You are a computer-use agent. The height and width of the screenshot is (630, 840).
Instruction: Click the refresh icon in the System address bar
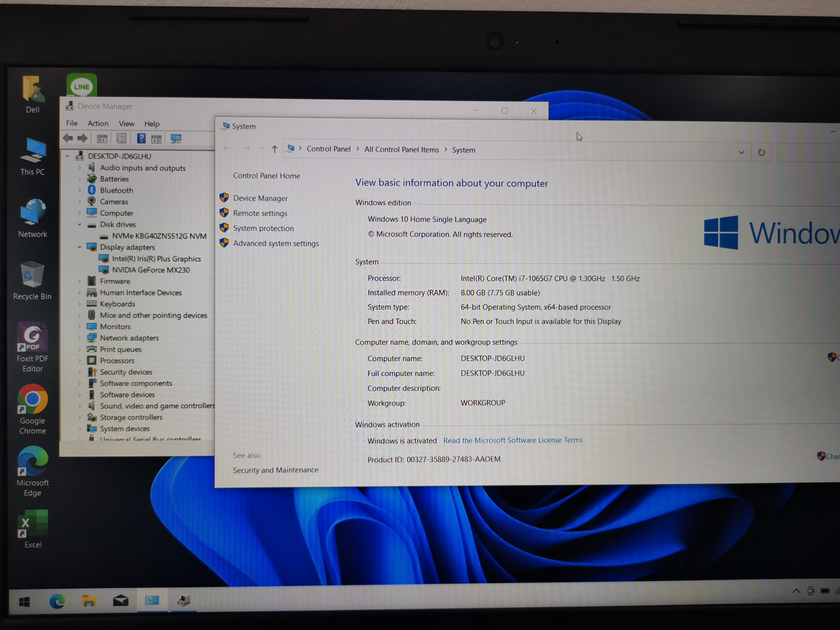pyautogui.click(x=762, y=152)
